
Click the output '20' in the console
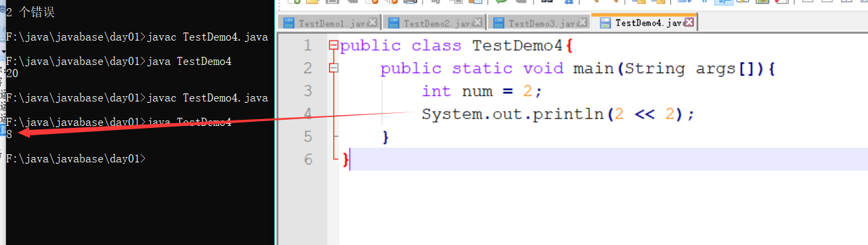coord(12,73)
